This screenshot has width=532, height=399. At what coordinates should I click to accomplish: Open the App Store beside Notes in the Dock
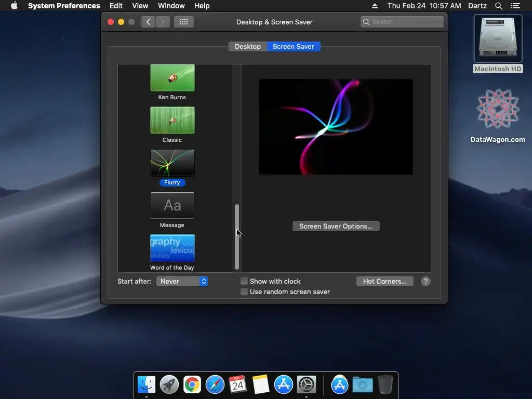tap(283, 384)
